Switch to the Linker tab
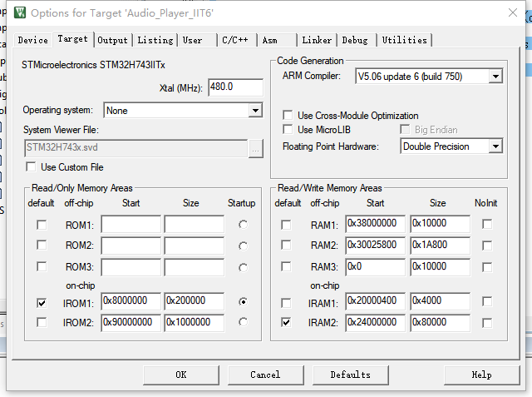 point(317,40)
